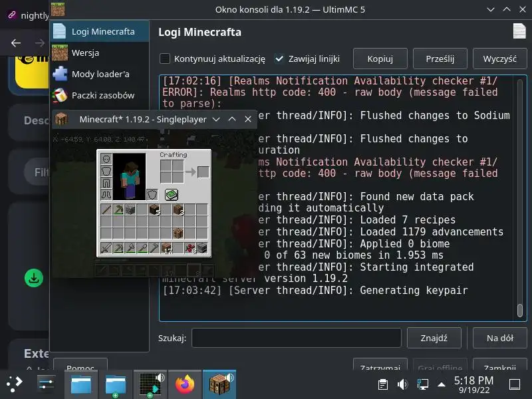Click the Na dół button
532x399 pixels.
500,338
